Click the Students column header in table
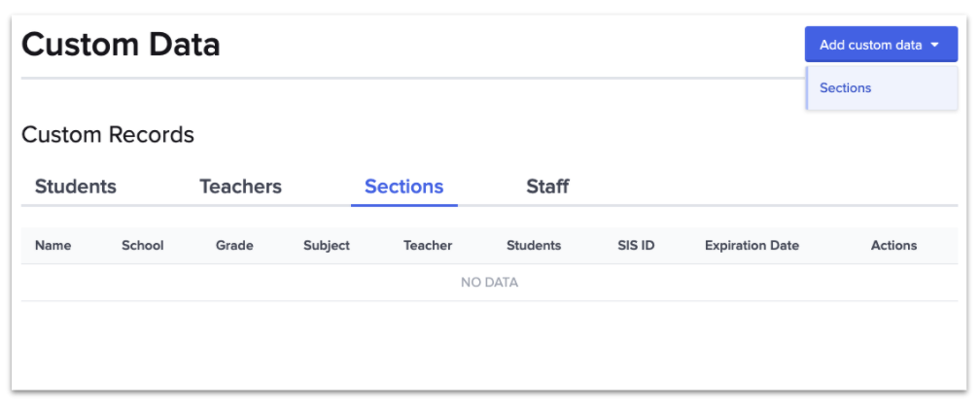980x410 pixels. 534,246
